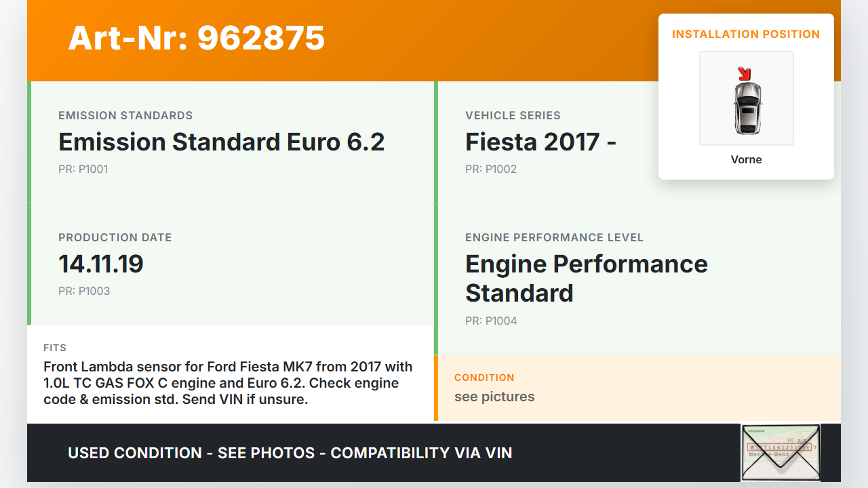Click the 'Emission Standards' section label
Viewport: 868px width, 488px height.
125,115
